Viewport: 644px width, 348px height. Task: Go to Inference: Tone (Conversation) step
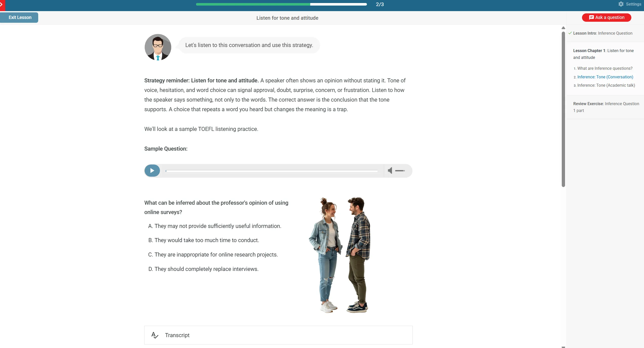605,77
